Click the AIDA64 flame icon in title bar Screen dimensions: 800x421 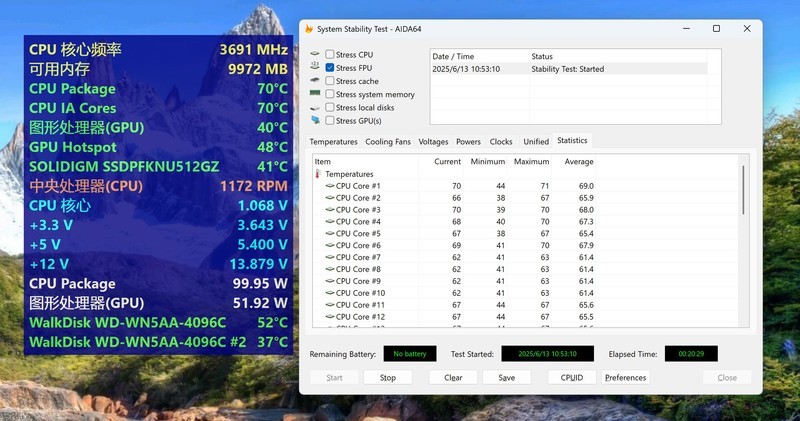308,29
